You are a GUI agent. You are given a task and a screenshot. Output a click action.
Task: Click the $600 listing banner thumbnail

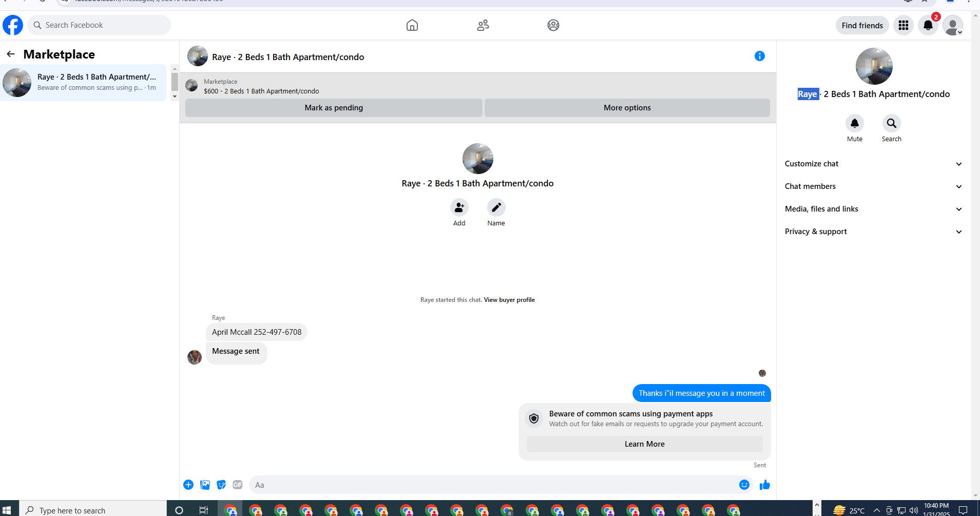coord(191,85)
